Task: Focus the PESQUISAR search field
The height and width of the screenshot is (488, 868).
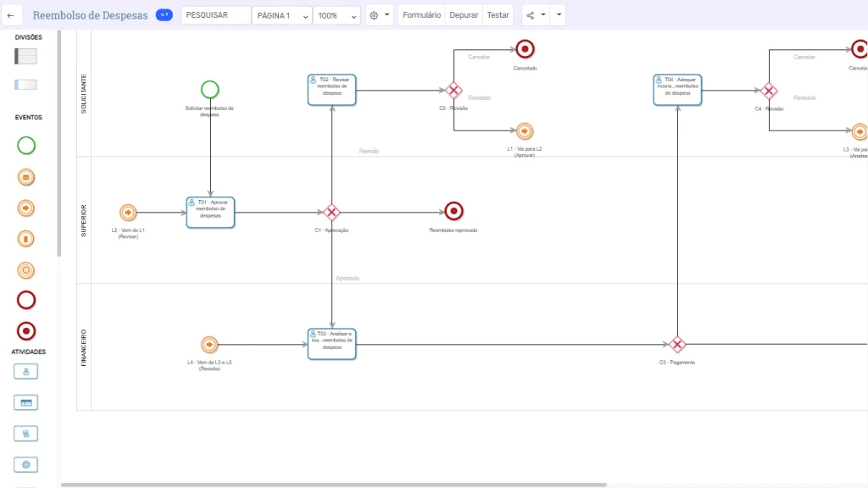Action: pos(215,15)
